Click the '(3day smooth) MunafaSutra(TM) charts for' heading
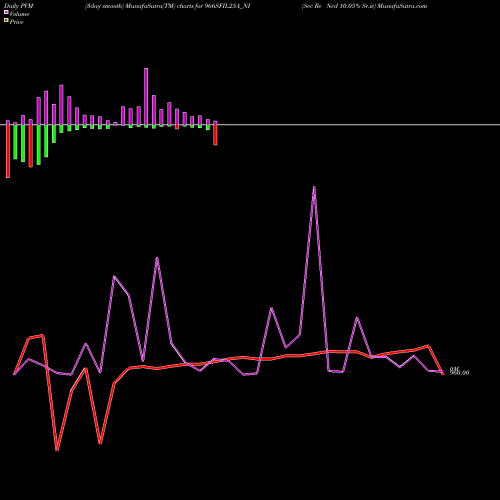This screenshot has height=500, width=500. coord(144,6)
